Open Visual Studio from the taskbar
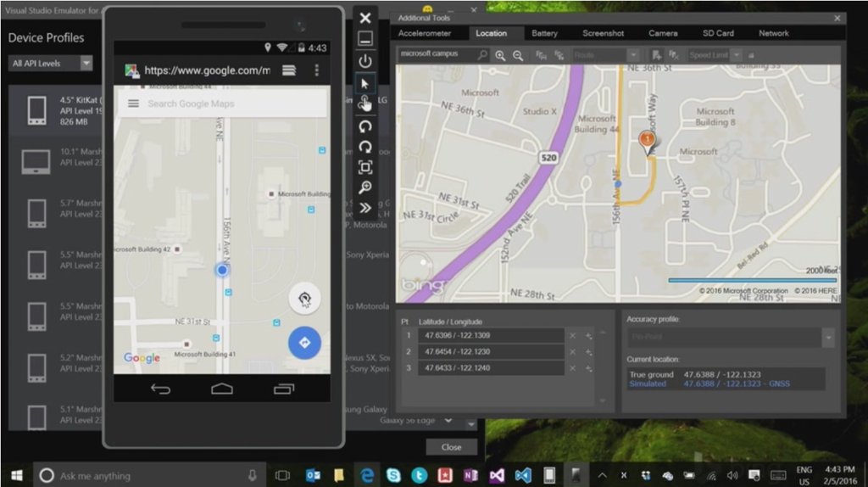 (x=497, y=475)
